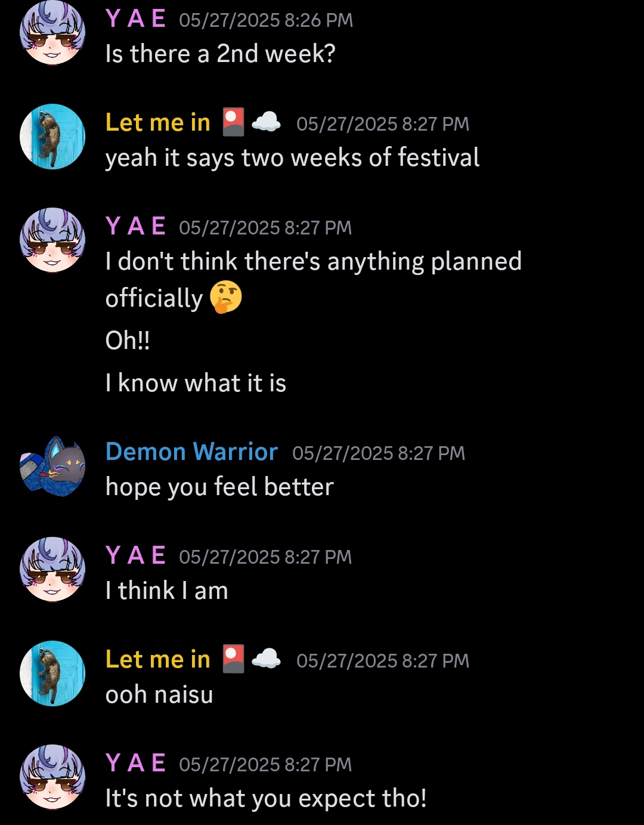The width and height of the screenshot is (644, 825).
Task: Open YAE's avatar beside "Is there a 2nd week?"
Action: click(x=52, y=33)
